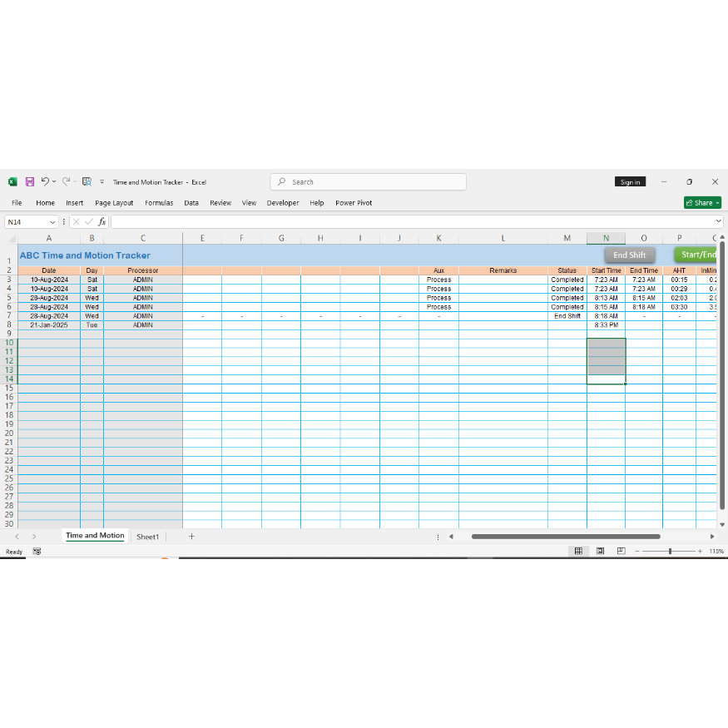Select Page Layout view from status bar
728x728 pixels.
click(599, 551)
